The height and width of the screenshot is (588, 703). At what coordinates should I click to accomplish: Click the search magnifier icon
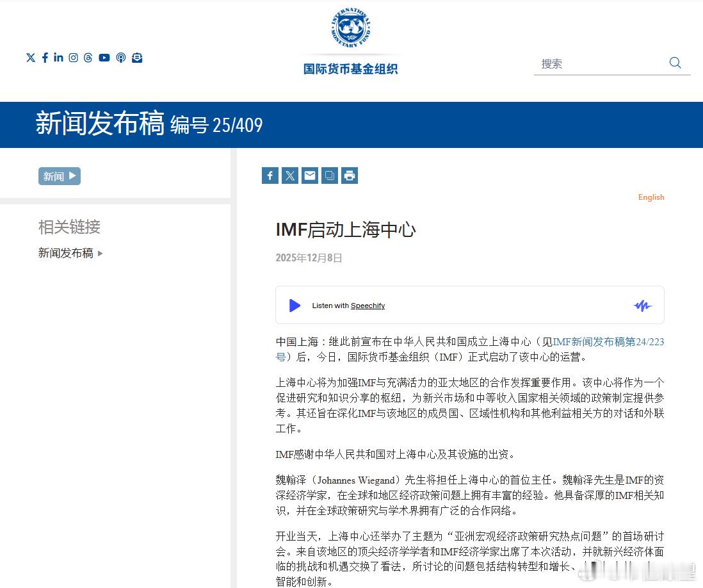pyautogui.click(x=675, y=63)
